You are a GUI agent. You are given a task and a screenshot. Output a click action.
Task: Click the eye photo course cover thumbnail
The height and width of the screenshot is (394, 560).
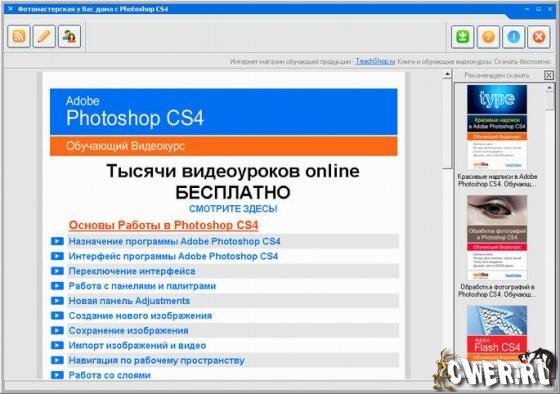pyautogui.click(x=497, y=238)
